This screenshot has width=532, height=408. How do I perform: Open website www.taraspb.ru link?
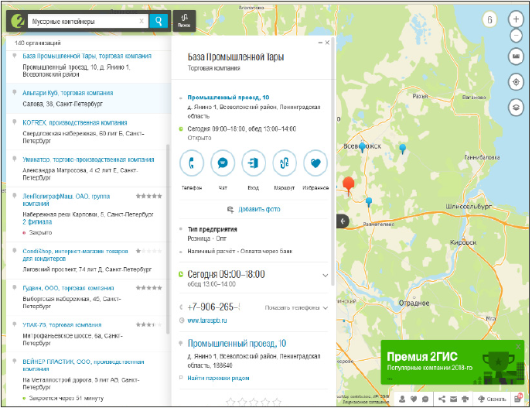coord(207,321)
